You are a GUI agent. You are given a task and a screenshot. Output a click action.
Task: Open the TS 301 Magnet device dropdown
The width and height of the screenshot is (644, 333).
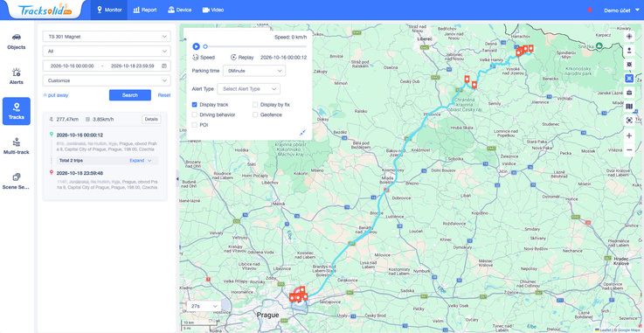pos(107,37)
